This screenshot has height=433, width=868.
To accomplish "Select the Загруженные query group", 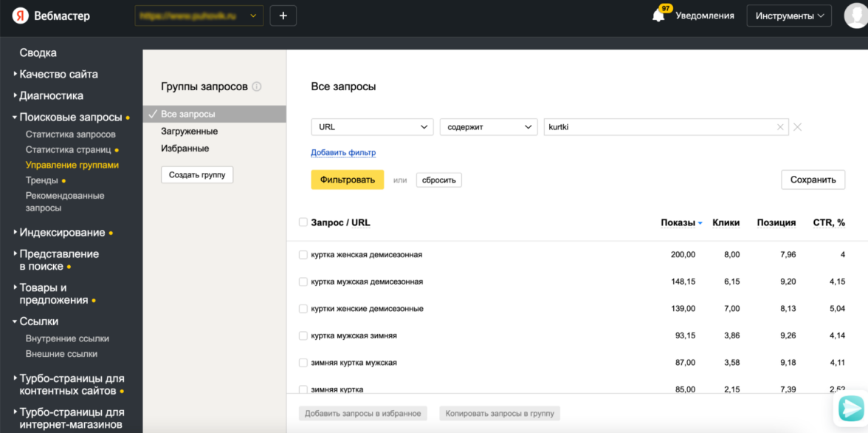I will point(189,132).
